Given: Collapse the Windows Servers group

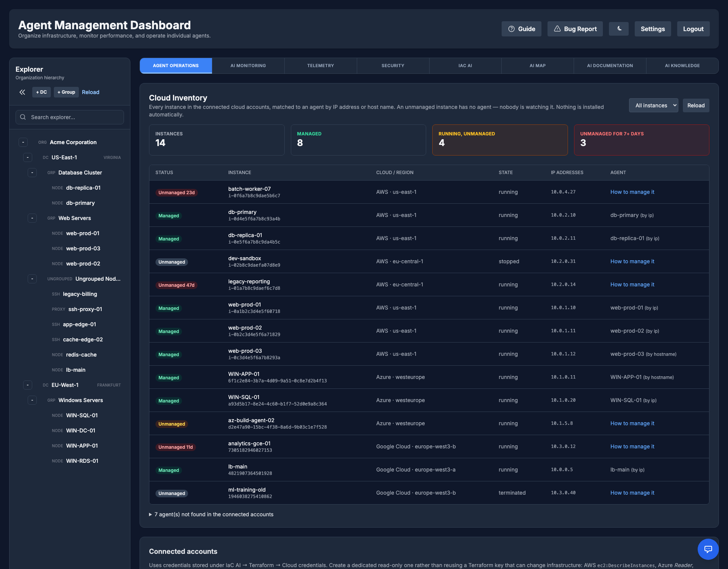Looking at the screenshot, I should (32, 400).
